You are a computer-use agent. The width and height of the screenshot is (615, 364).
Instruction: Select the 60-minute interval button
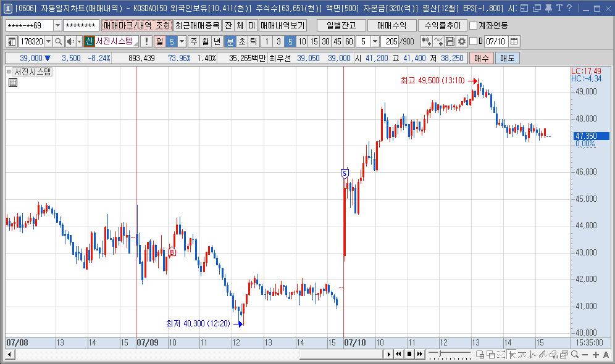pos(349,41)
